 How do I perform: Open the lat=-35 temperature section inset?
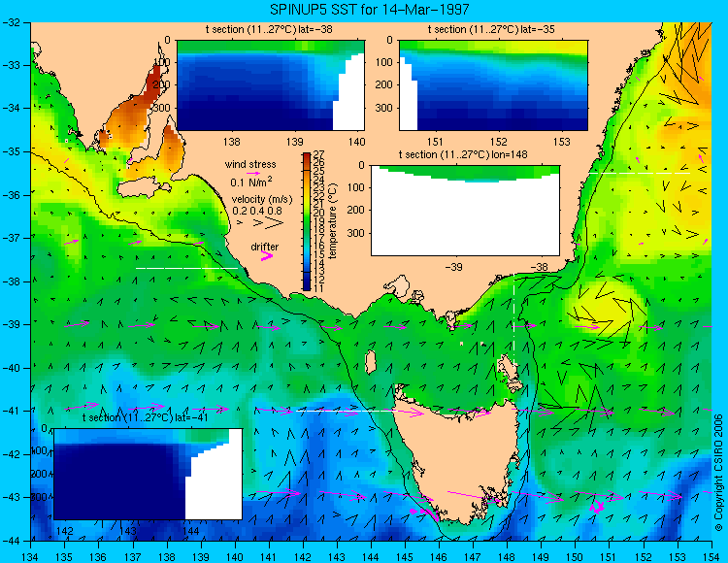493,85
